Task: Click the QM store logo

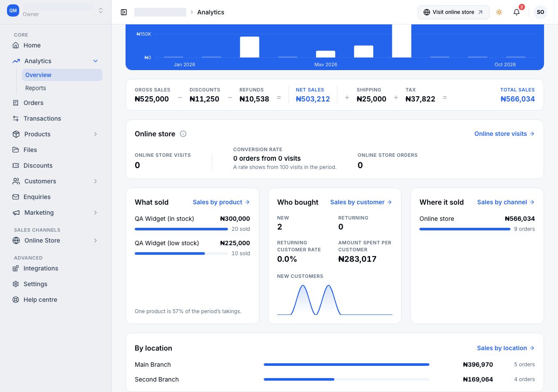Action: [13, 10]
